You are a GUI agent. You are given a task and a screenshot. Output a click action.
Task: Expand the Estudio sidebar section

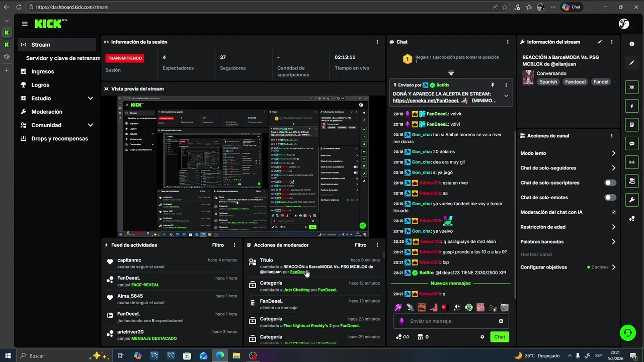(x=91, y=98)
